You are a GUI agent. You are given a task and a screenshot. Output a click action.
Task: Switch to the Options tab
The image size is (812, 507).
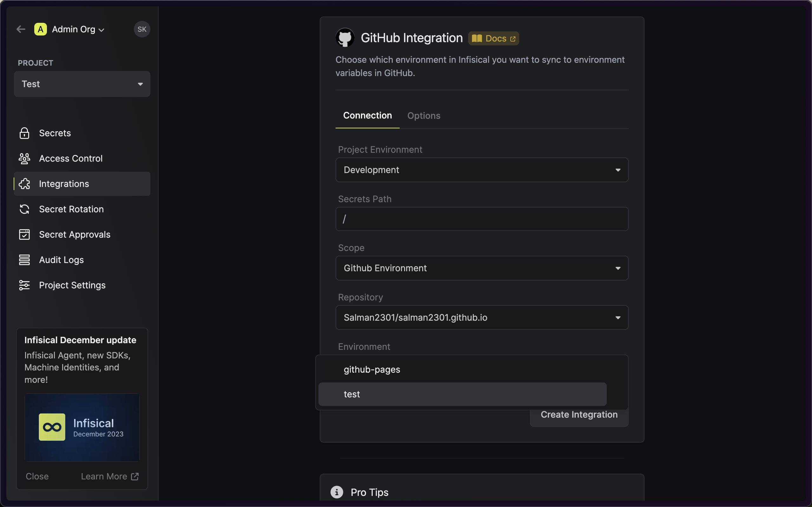[x=424, y=116]
